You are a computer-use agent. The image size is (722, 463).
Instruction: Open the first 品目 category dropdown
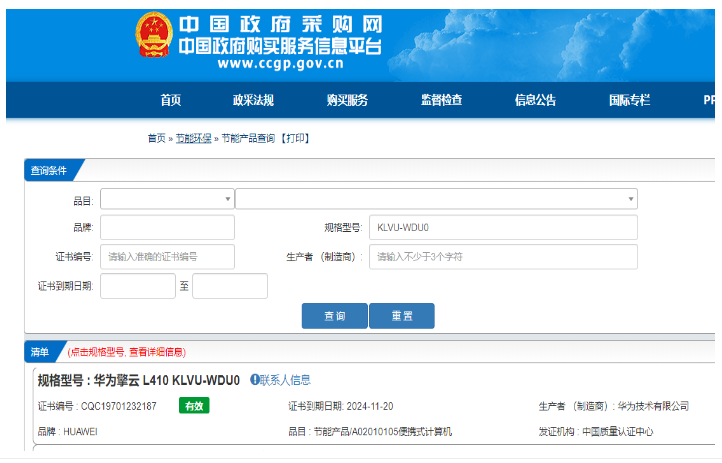click(166, 199)
